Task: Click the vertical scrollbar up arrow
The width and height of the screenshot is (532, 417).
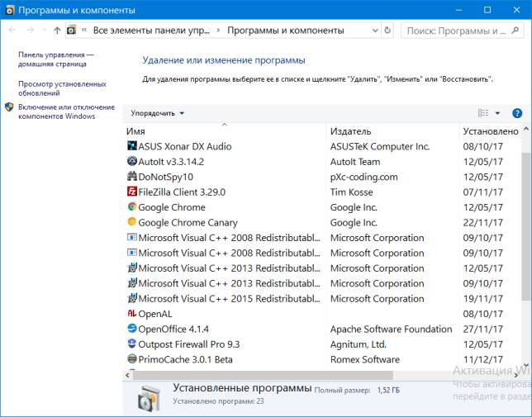Action: [526, 129]
